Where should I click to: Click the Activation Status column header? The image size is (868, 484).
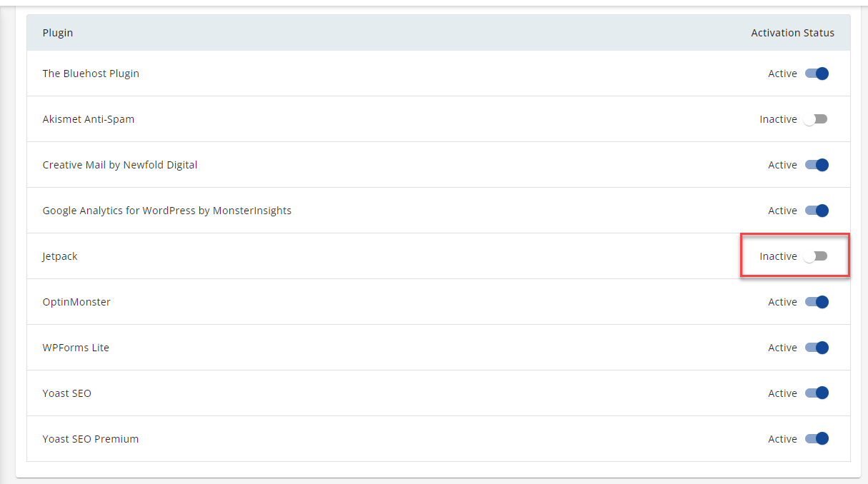(x=792, y=32)
